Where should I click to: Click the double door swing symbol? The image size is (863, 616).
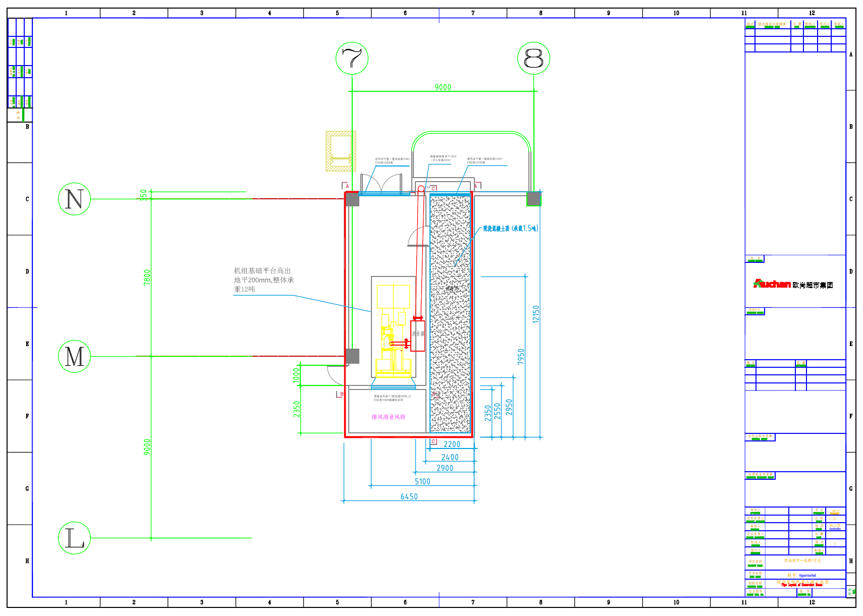pos(382,184)
